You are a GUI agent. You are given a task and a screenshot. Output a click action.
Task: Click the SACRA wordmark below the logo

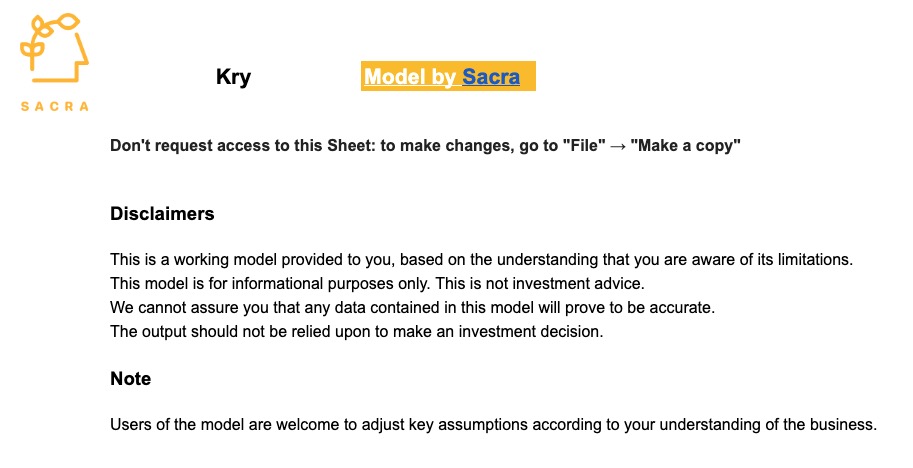point(55,107)
